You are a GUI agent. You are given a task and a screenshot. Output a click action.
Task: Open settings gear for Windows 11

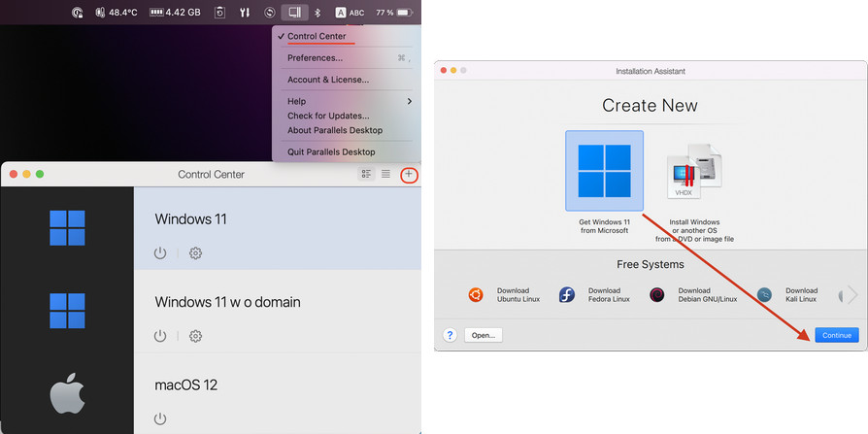click(x=195, y=253)
